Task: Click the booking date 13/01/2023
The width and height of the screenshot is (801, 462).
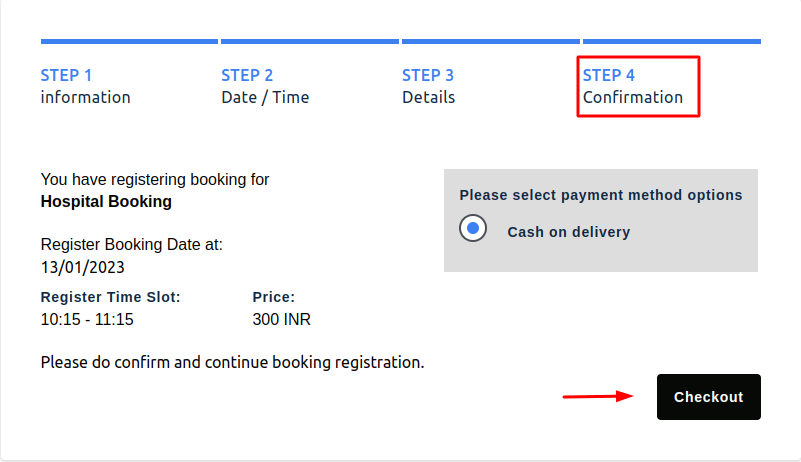Action: 83,267
